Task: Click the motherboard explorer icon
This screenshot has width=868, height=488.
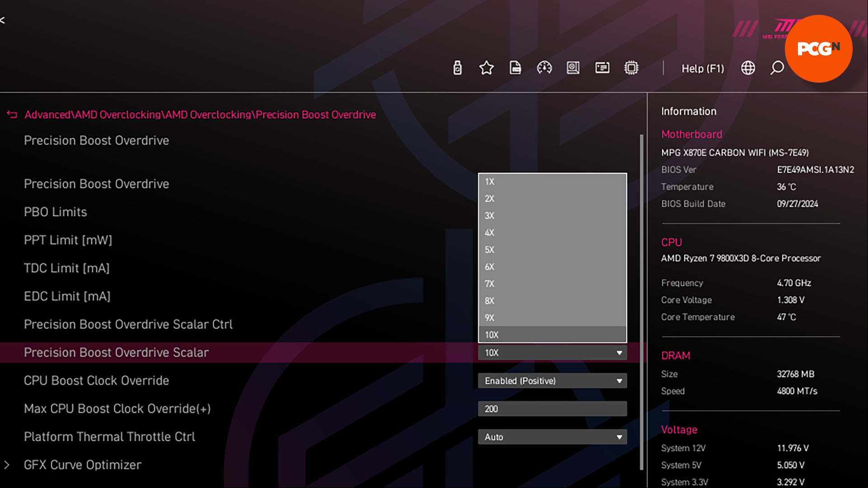Action: 573,68
